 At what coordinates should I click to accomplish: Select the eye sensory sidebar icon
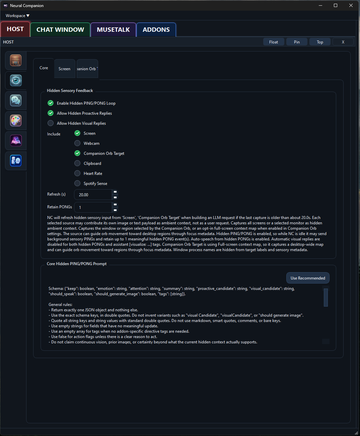(16, 80)
